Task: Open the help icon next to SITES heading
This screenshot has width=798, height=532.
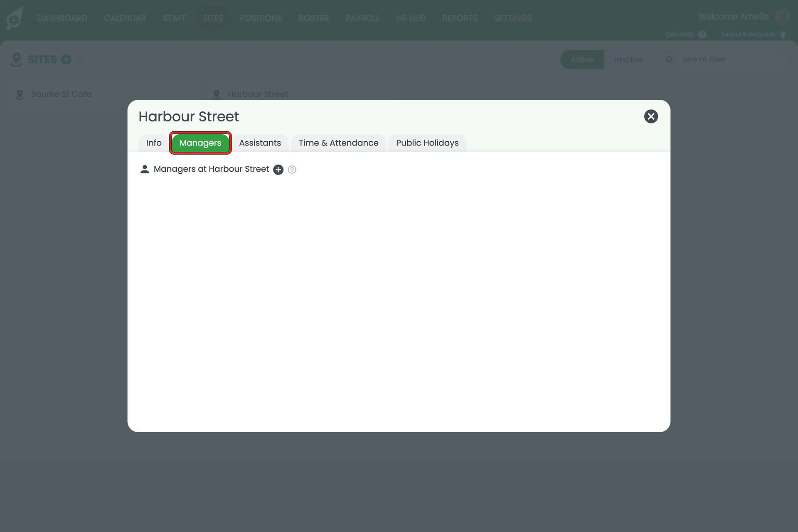Action: point(81,59)
